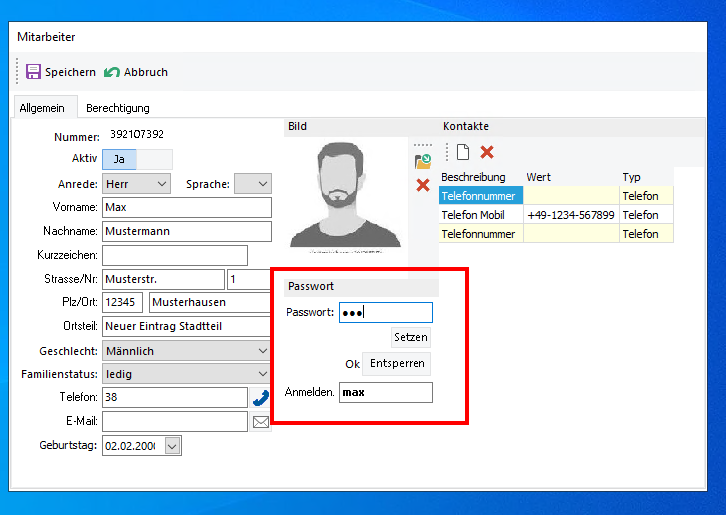726x515 pixels.
Task: Dial the number using the phone icon
Action: [x=260, y=397]
